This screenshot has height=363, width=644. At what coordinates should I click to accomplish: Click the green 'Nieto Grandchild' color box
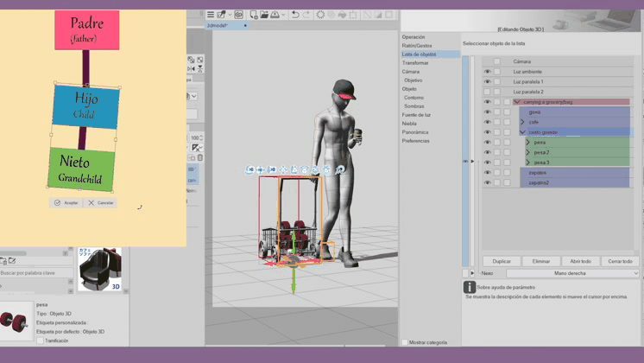coord(81,169)
